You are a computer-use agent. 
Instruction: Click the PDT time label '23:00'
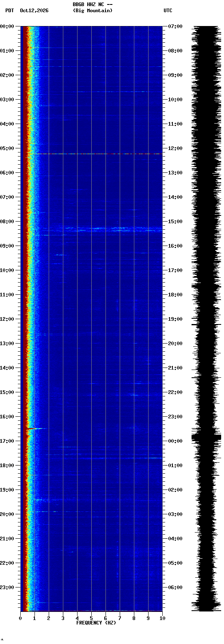coord(7,587)
